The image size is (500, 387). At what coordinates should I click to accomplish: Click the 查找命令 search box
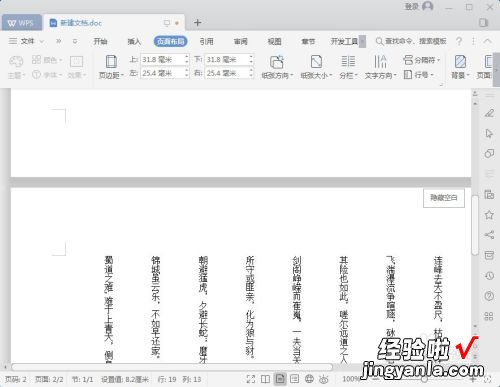tap(411, 41)
